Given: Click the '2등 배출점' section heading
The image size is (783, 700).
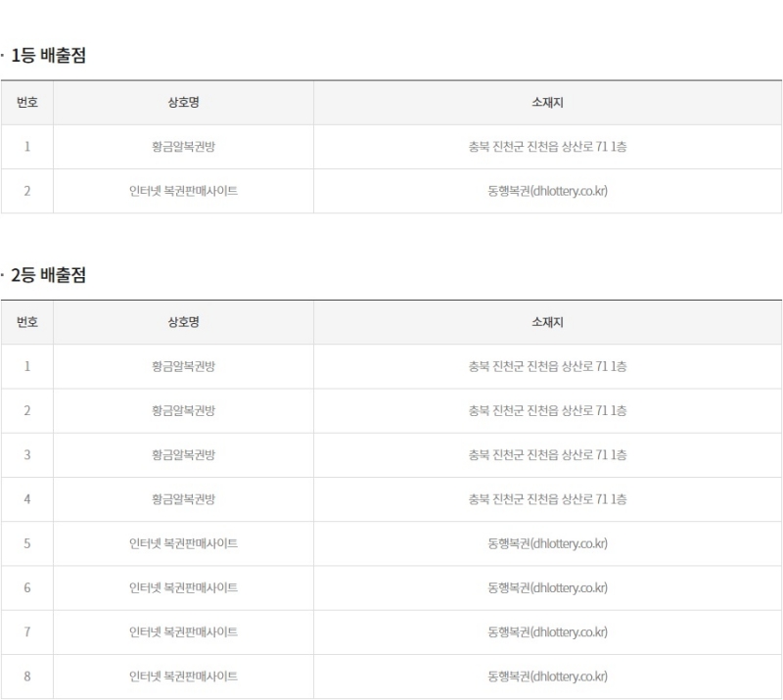Looking at the screenshot, I should click(x=48, y=275).
